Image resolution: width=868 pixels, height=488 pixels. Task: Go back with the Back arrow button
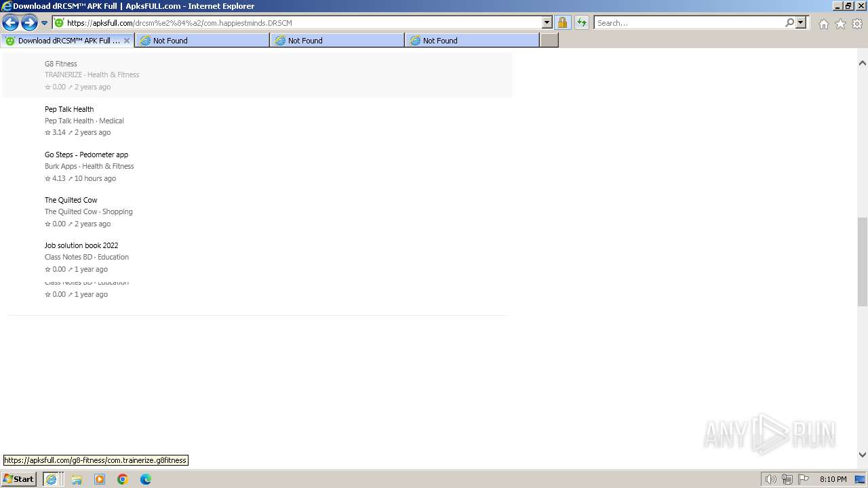[x=10, y=23]
